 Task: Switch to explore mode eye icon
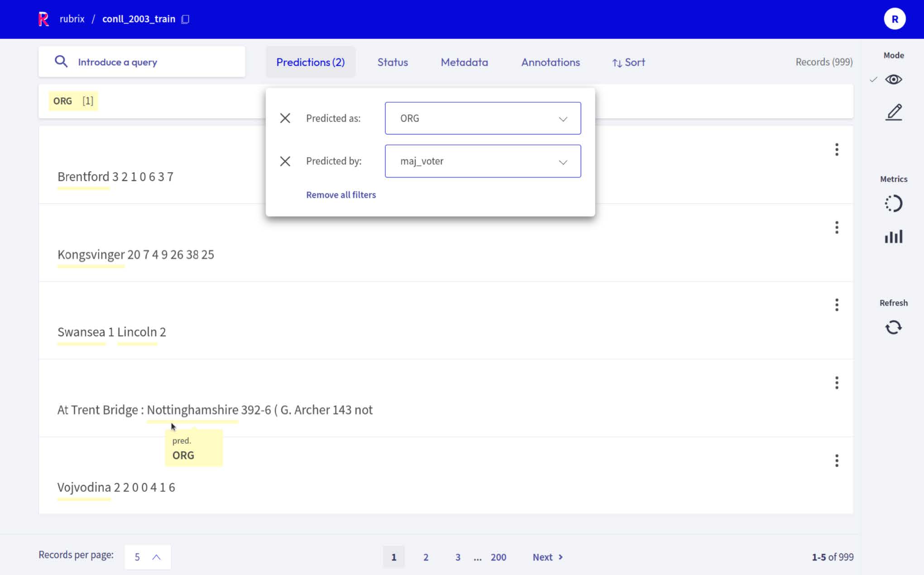[893, 80]
